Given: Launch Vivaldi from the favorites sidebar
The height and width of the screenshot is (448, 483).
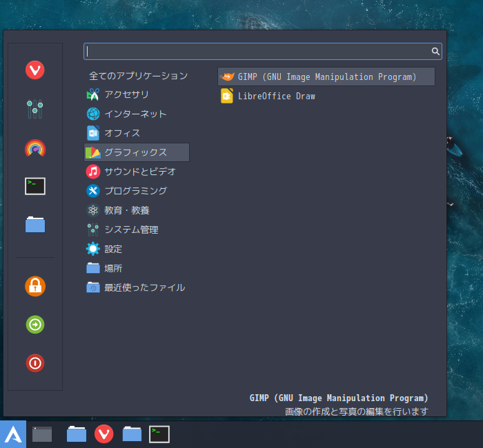Looking at the screenshot, I should pos(34,70).
